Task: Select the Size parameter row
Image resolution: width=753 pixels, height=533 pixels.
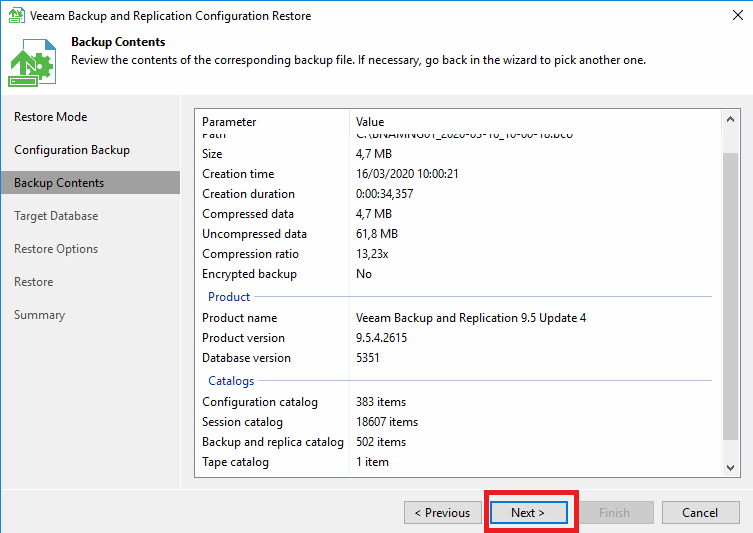Action: [x=212, y=154]
